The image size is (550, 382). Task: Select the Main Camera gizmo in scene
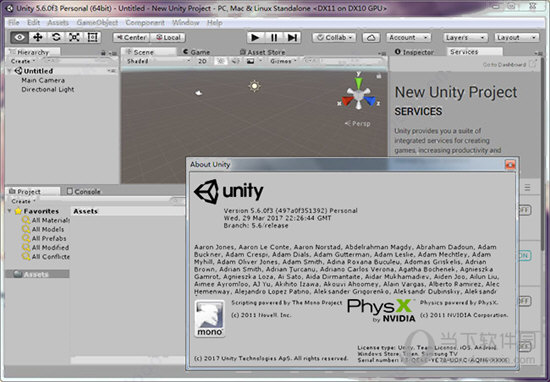pos(199,93)
